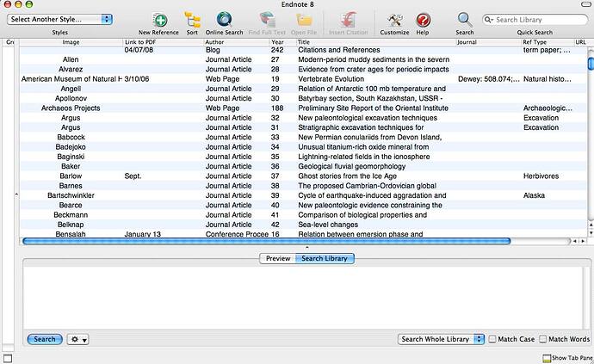The image size is (594, 364).
Task: Switch to the Search Library tab
Action: tap(325, 258)
